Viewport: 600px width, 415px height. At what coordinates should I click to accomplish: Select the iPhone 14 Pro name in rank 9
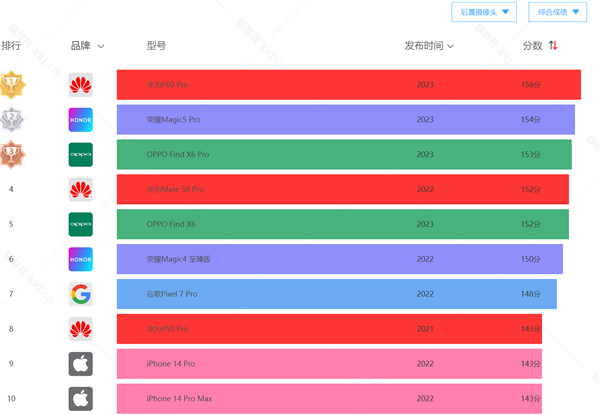click(171, 364)
